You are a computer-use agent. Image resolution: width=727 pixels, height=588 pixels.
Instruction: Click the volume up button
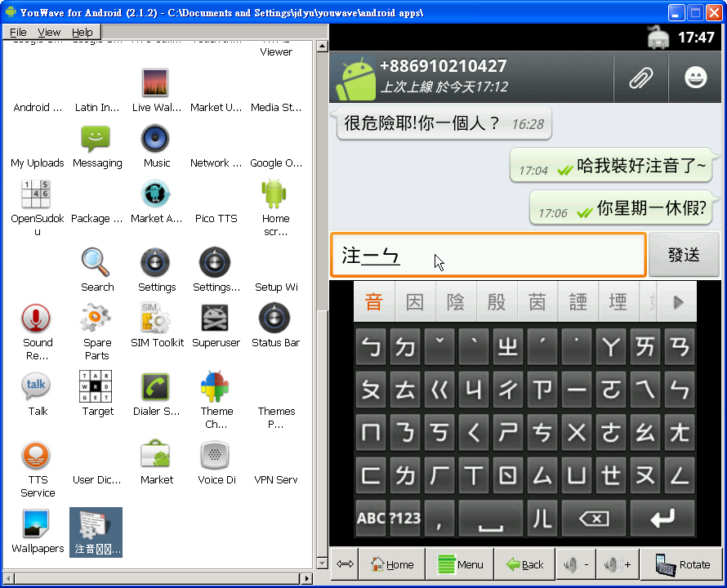(618, 564)
